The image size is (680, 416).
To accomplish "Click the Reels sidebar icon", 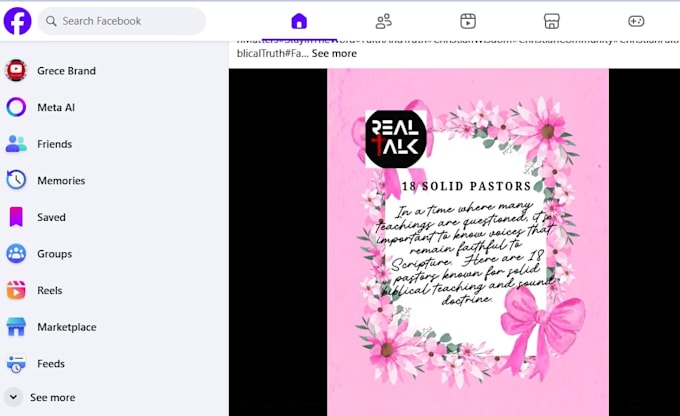I will point(16,290).
